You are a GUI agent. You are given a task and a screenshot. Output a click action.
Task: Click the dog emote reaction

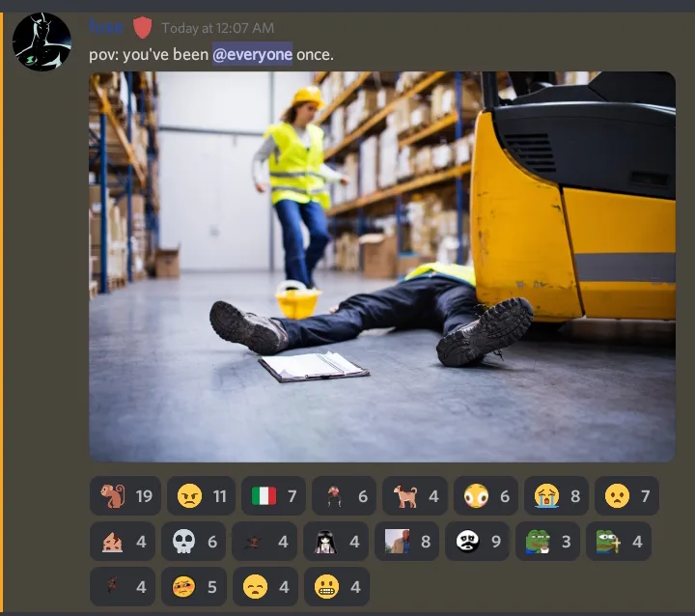(x=415, y=496)
